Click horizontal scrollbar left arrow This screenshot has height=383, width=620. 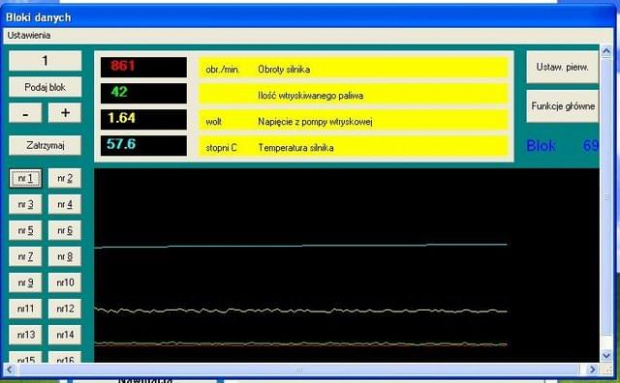9,370
